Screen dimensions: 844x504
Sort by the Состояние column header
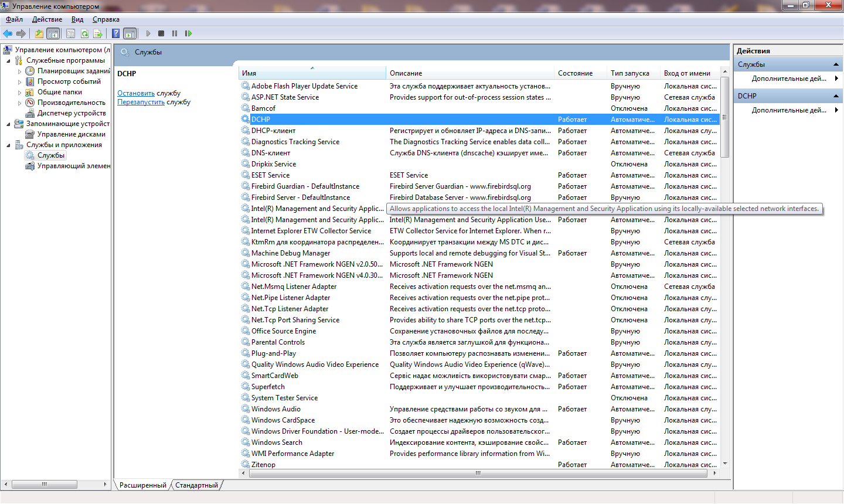coord(581,73)
